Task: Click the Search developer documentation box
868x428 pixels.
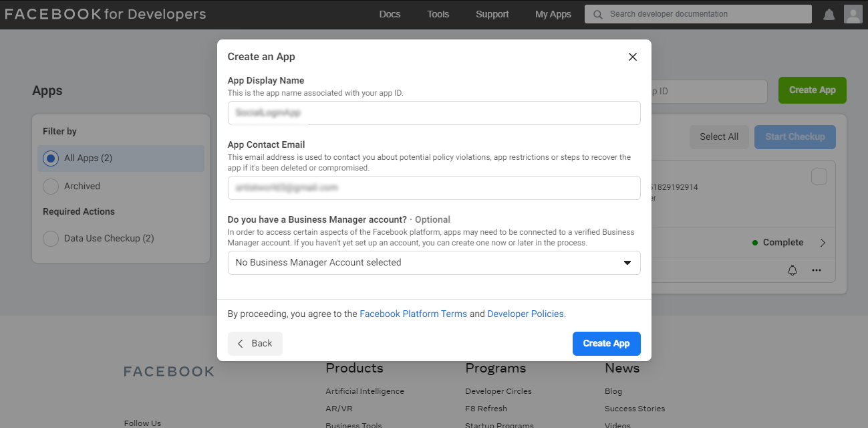Action: 698,14
